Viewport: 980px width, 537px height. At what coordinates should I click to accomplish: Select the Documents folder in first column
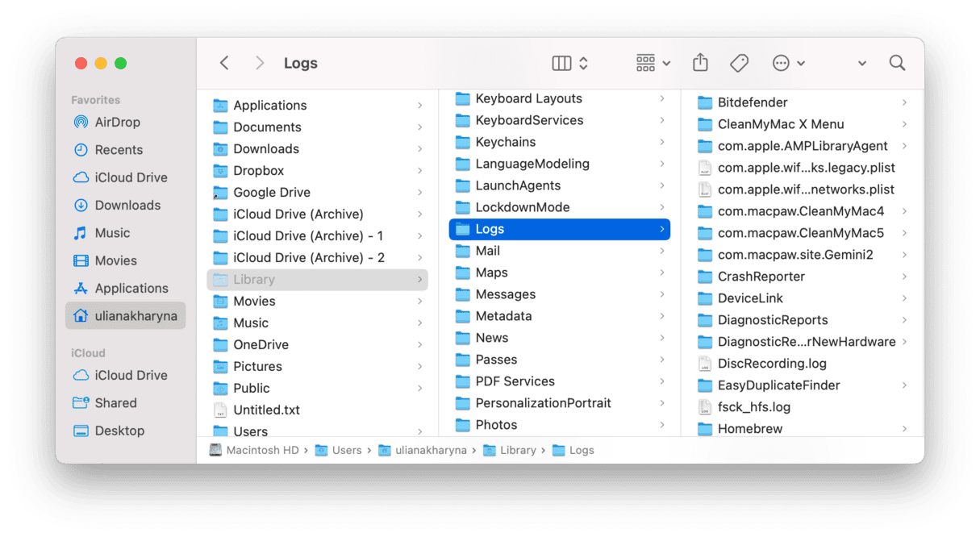point(318,127)
